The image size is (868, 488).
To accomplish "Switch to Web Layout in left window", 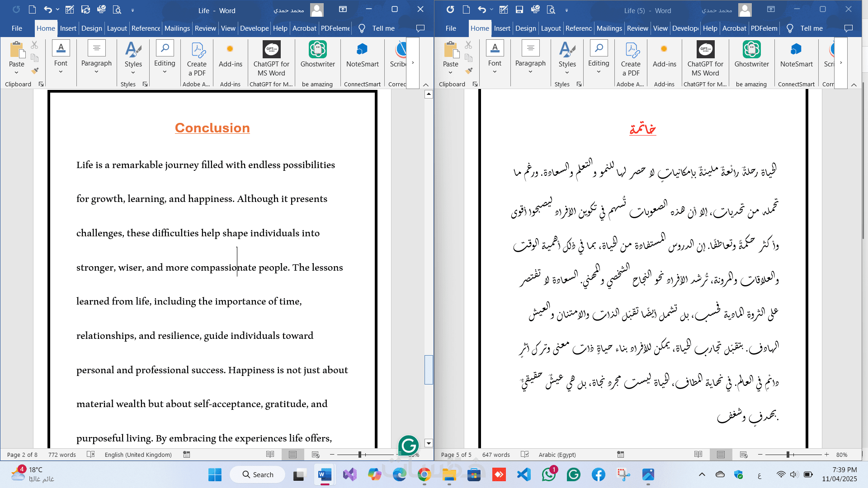I will (x=316, y=455).
